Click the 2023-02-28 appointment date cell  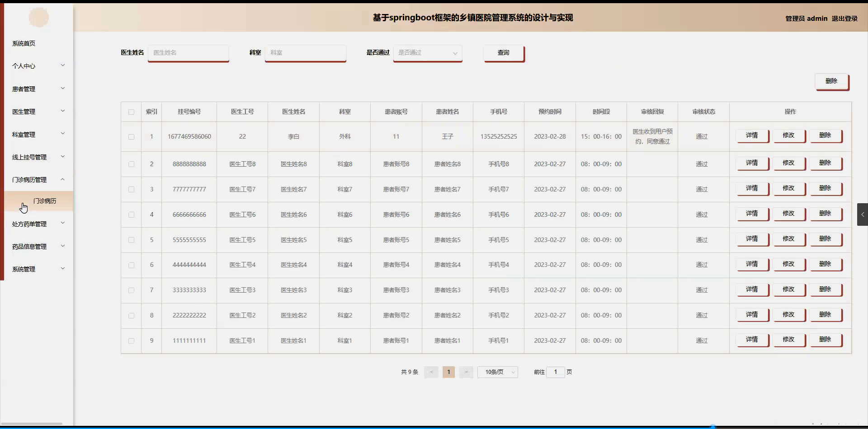(x=550, y=137)
